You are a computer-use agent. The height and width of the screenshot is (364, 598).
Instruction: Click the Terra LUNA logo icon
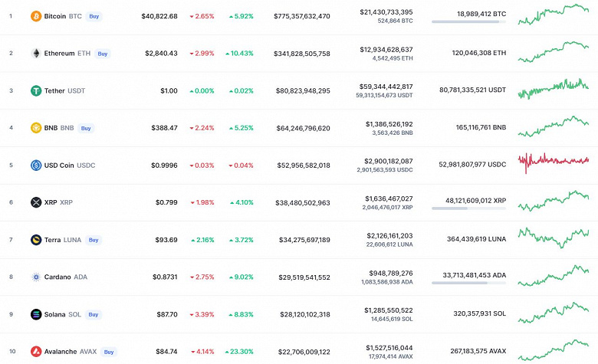click(35, 240)
